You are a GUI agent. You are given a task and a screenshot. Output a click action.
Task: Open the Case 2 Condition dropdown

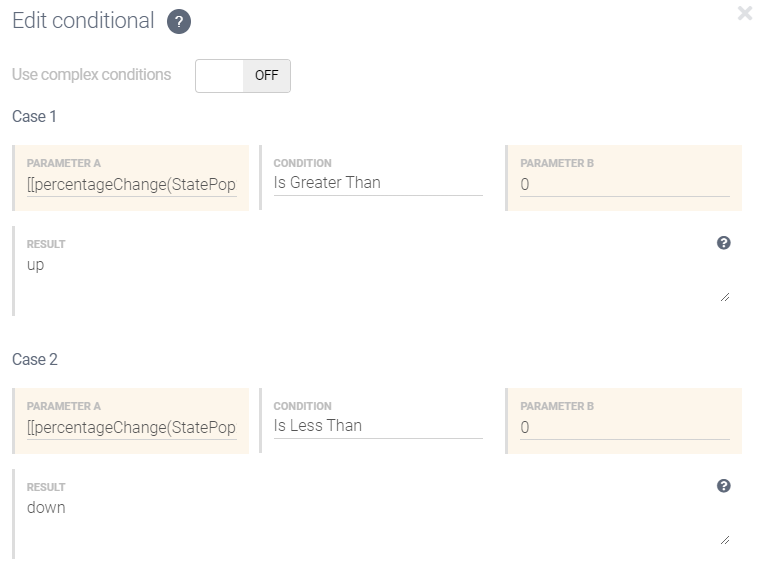coord(378,426)
